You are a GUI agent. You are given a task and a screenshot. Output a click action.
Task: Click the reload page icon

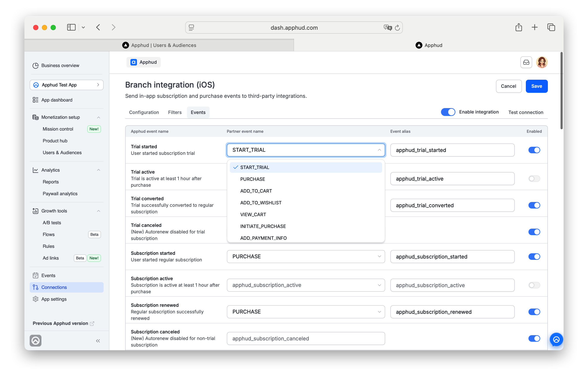click(x=397, y=28)
